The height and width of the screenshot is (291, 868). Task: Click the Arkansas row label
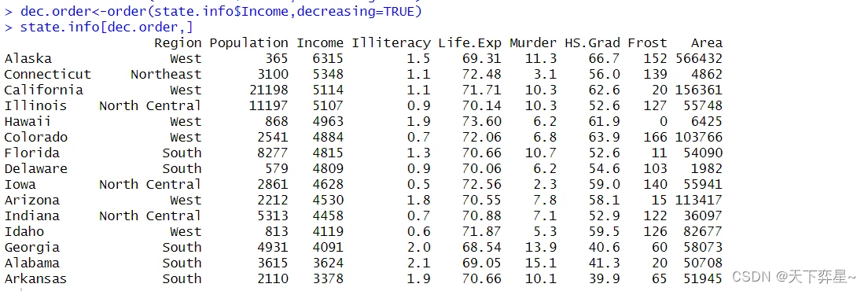coord(35,279)
